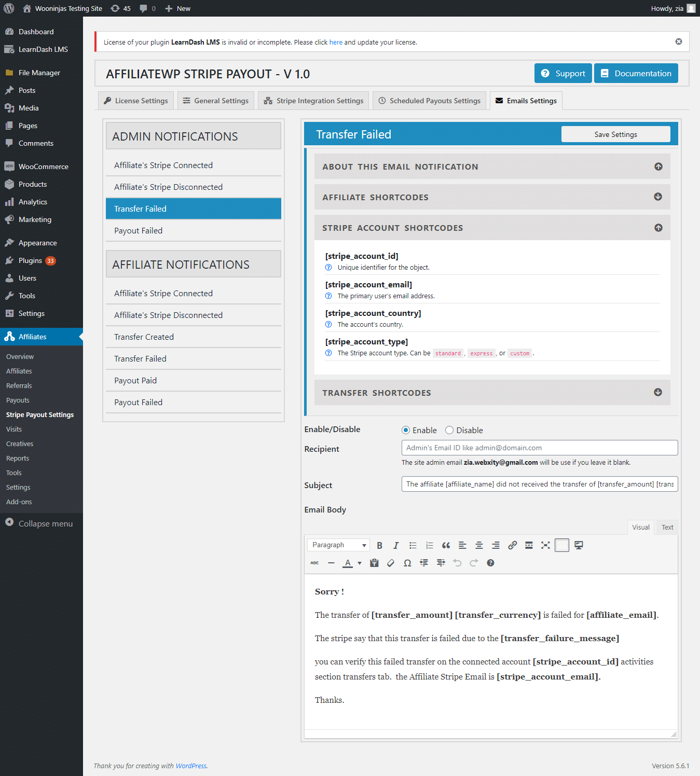This screenshot has height=776, width=700.
Task: Open the Support page
Action: coord(563,73)
